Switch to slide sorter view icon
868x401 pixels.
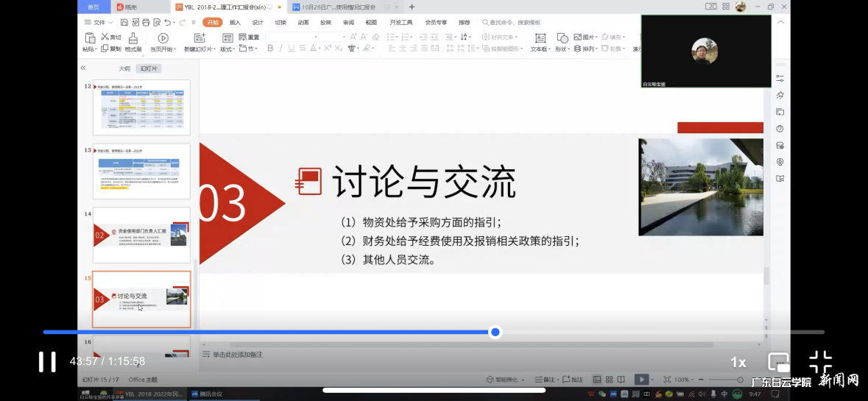[x=610, y=380]
